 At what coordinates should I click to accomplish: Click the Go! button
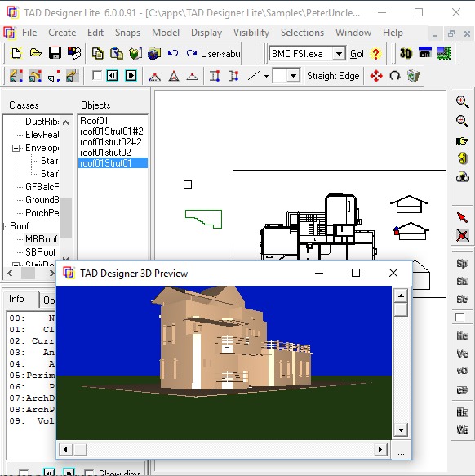coord(357,54)
